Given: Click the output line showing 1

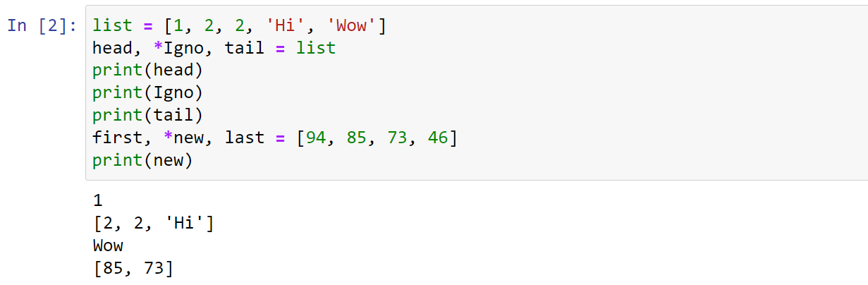Looking at the screenshot, I should tap(97, 201).
